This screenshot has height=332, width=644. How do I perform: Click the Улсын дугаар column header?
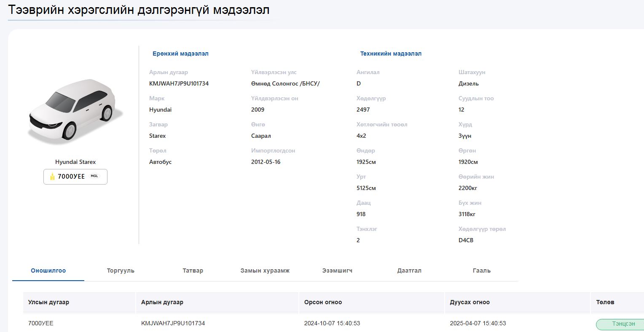tap(48, 302)
